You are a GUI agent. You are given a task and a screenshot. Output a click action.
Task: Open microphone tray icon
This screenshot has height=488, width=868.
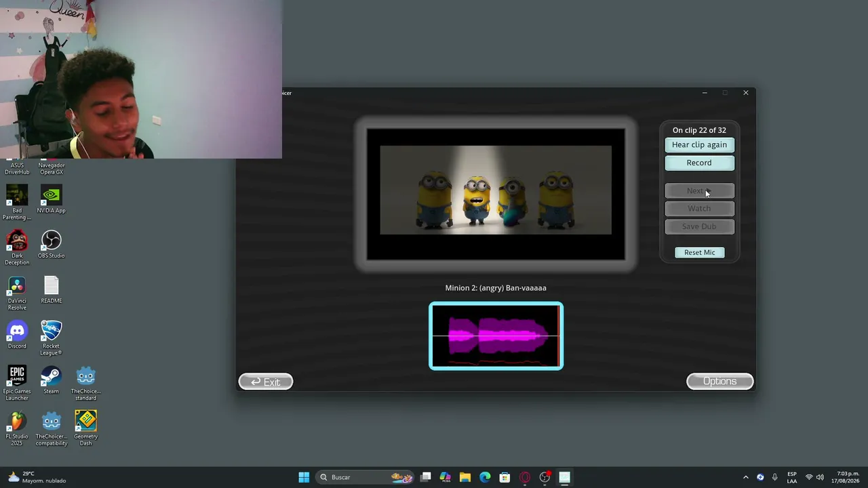pyautogui.click(x=774, y=477)
